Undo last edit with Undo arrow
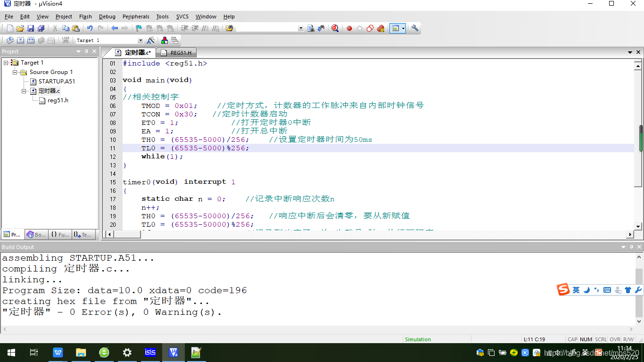The height and width of the screenshot is (362, 644). (x=90, y=28)
